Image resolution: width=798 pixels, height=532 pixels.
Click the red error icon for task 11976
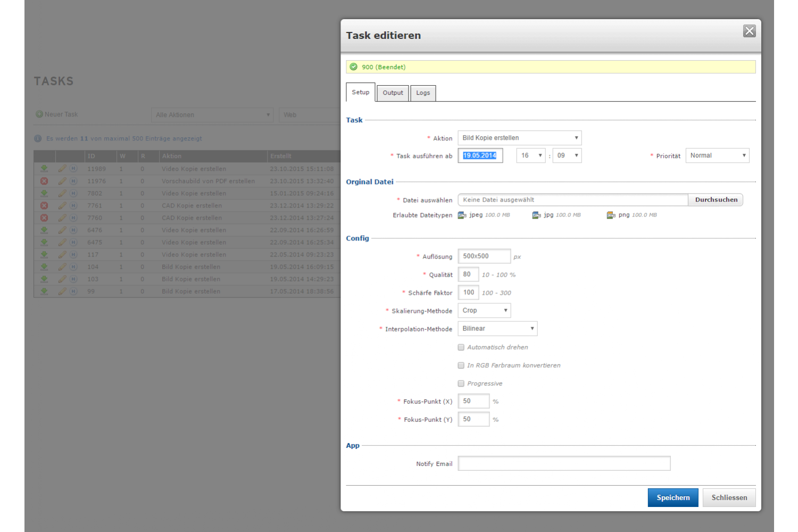(x=44, y=181)
